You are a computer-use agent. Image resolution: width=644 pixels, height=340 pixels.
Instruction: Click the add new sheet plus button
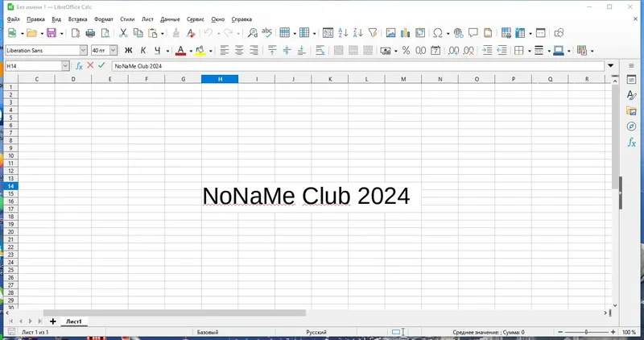point(52,321)
